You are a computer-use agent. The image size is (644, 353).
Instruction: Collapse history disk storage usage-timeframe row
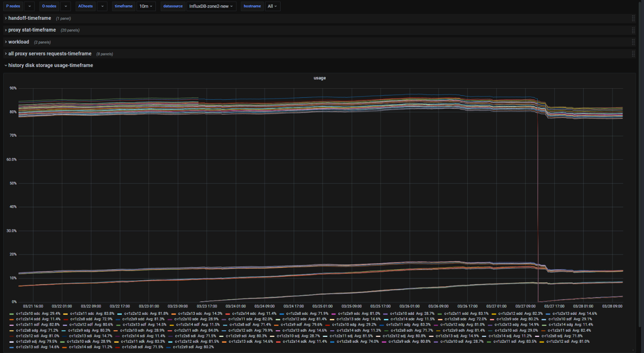tap(50, 65)
